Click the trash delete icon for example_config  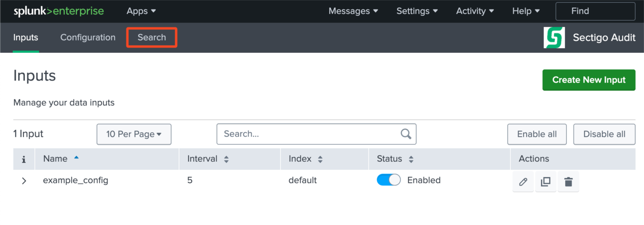tap(568, 182)
